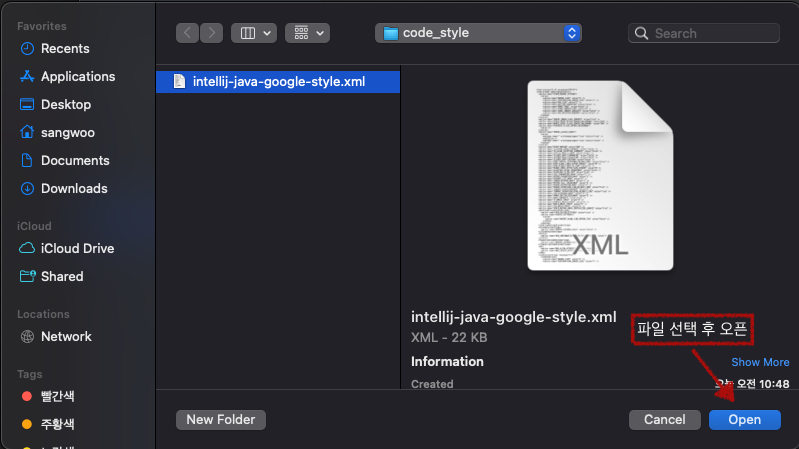The width and height of the screenshot is (799, 449).
Task: Click the Recents clock icon
Action: click(x=27, y=48)
